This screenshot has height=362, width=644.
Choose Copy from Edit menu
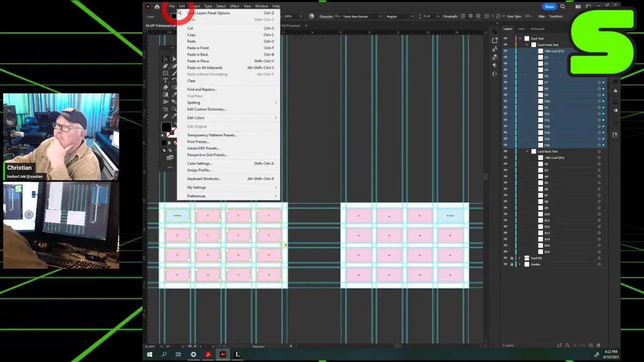tap(228, 35)
